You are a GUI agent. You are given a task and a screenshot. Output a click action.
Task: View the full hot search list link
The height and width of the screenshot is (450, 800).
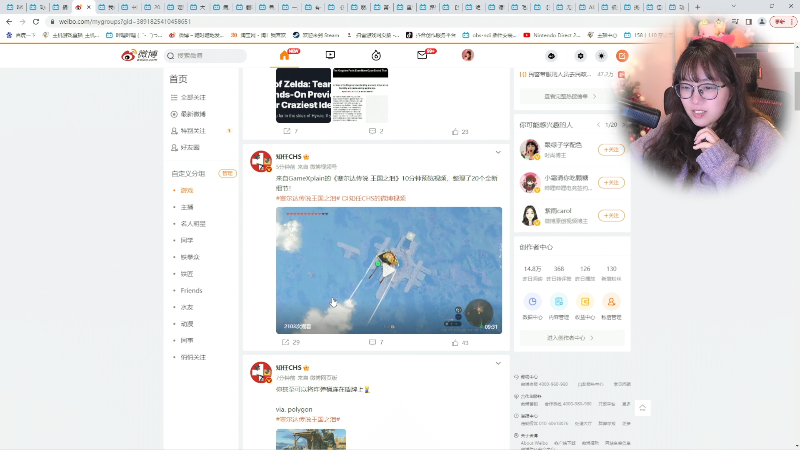[570, 96]
